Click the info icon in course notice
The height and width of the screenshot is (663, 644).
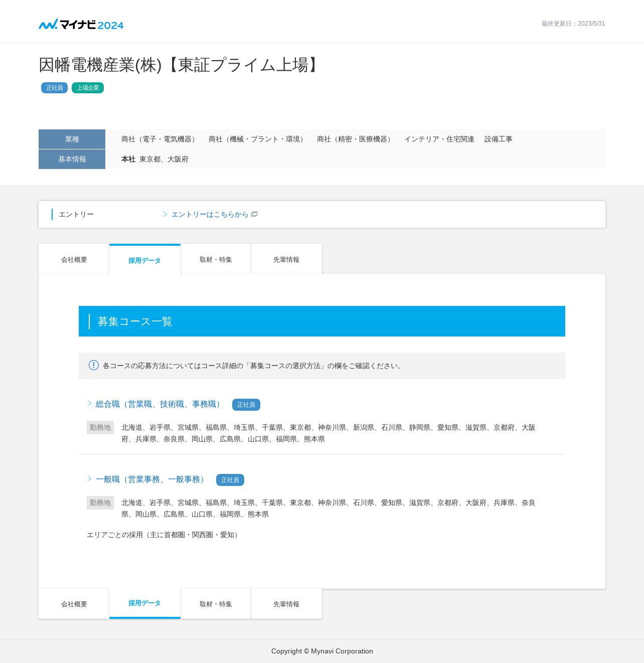pyautogui.click(x=94, y=365)
